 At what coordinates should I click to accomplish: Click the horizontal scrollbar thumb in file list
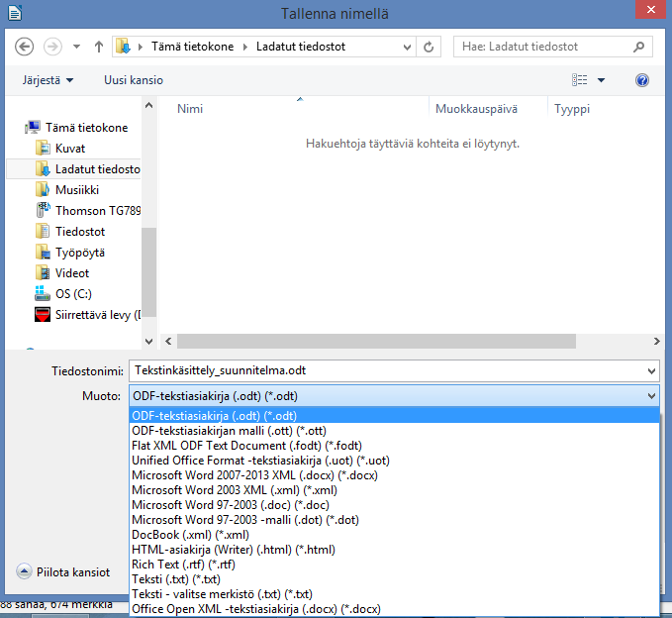pos(377,342)
